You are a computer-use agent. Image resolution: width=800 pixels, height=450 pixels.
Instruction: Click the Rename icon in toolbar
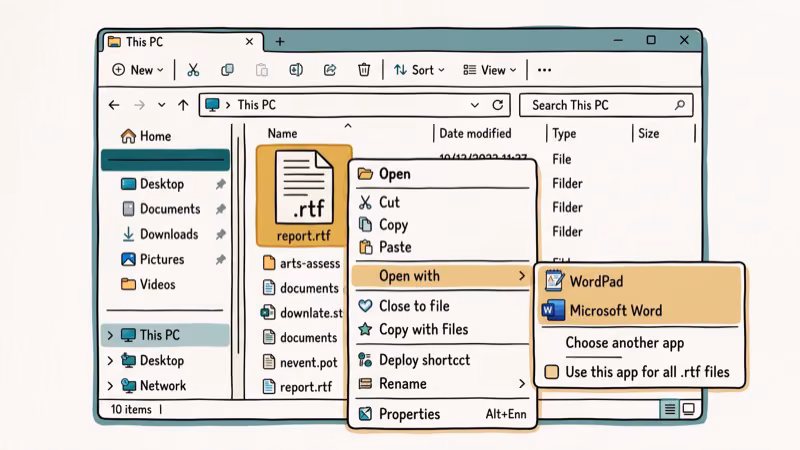tap(296, 70)
